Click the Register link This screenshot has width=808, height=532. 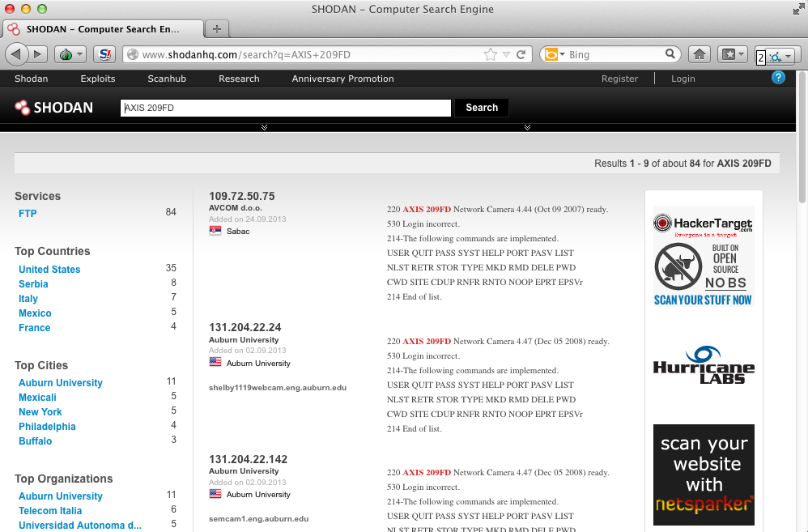tap(619, 79)
